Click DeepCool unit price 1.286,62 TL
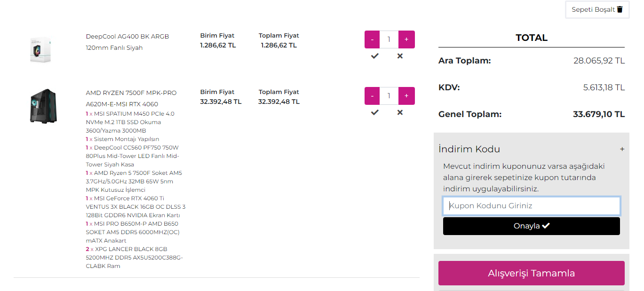The height and width of the screenshot is (291, 644). tap(218, 46)
